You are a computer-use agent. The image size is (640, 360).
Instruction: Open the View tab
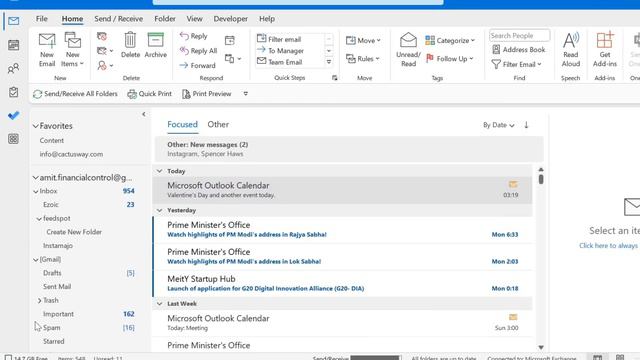[194, 19]
